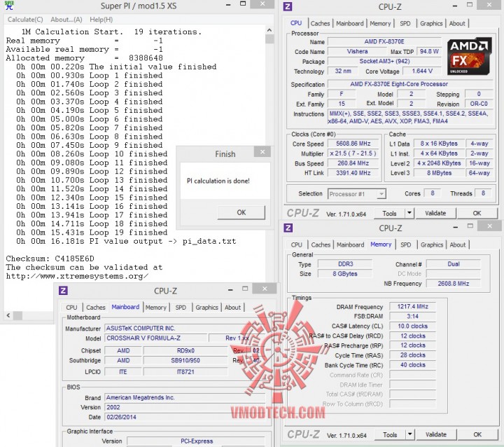
Task: Click the DRAM Frequency 1217.4 MHz value
Action: click(x=412, y=307)
